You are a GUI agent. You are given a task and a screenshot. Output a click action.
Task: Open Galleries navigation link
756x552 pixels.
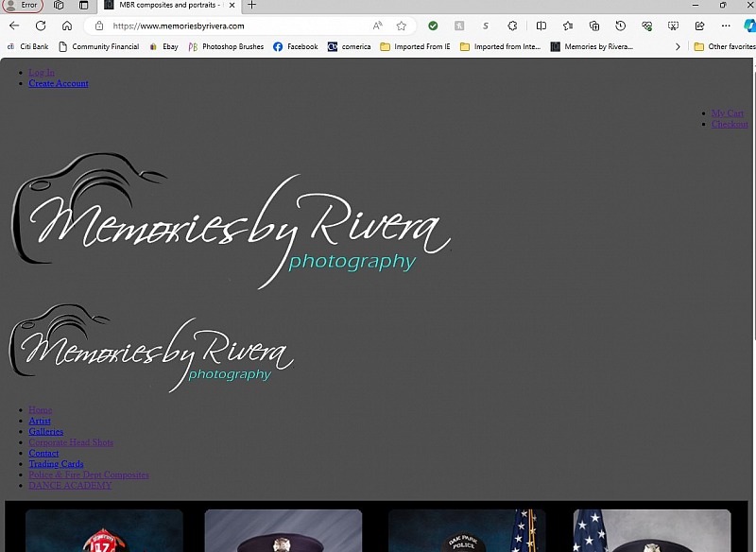pyautogui.click(x=45, y=431)
